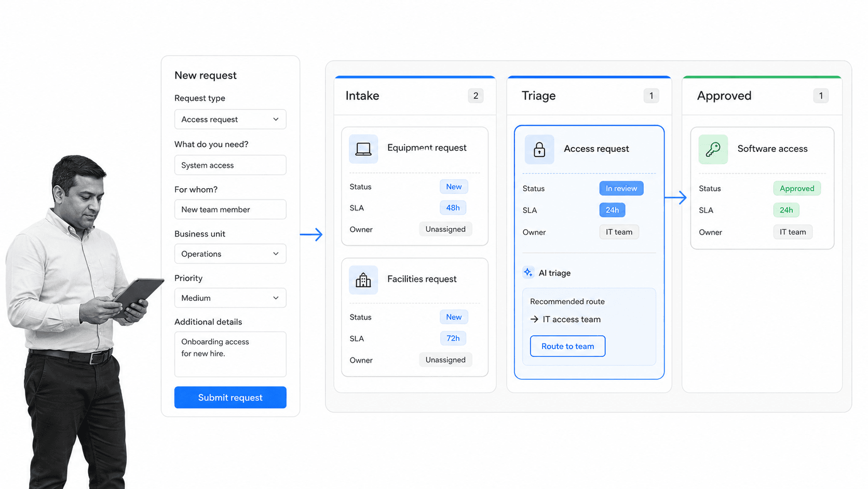Click the 'New request' form heading
This screenshot has height=489, width=868.
click(x=206, y=75)
